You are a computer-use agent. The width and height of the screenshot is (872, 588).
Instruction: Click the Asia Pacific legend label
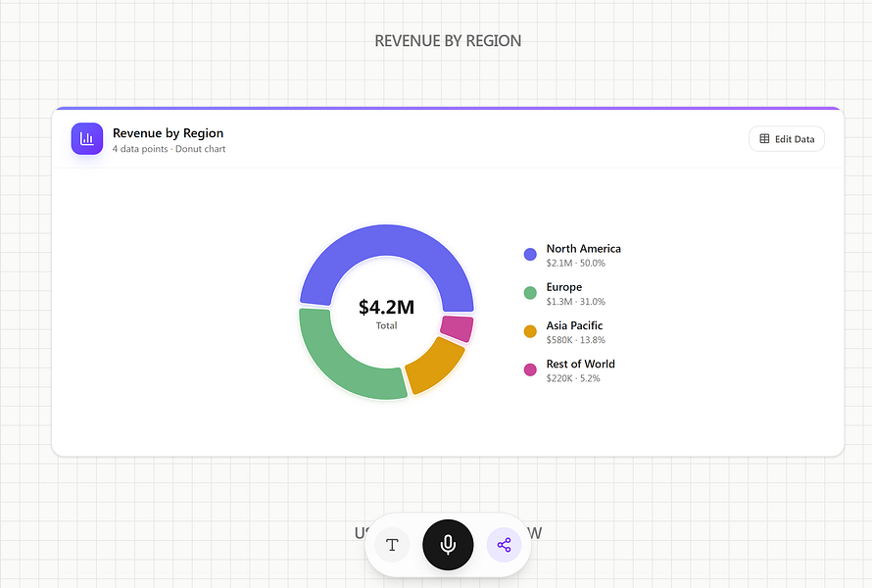(574, 325)
